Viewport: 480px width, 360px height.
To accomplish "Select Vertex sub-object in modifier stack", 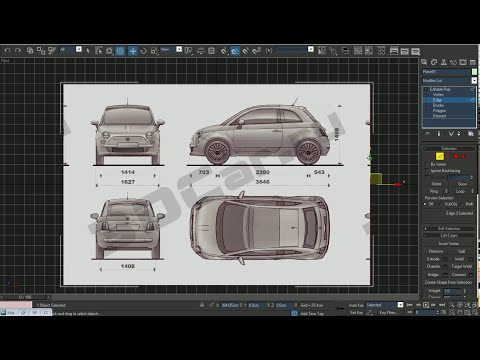I will tap(438, 95).
